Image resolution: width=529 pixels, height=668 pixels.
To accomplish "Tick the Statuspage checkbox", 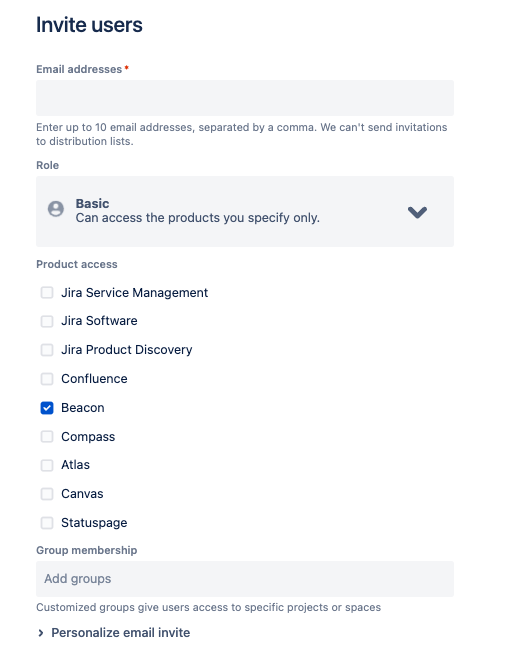I will [47, 523].
